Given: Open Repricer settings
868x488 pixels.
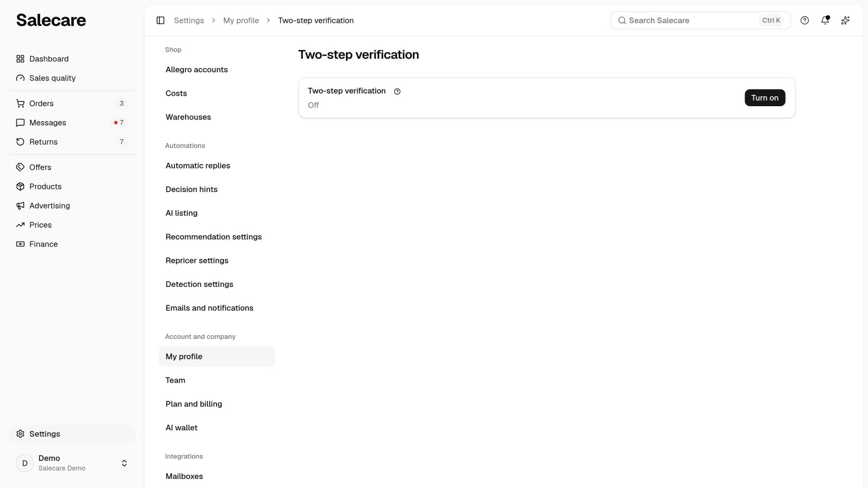Looking at the screenshot, I should [x=217, y=261].
